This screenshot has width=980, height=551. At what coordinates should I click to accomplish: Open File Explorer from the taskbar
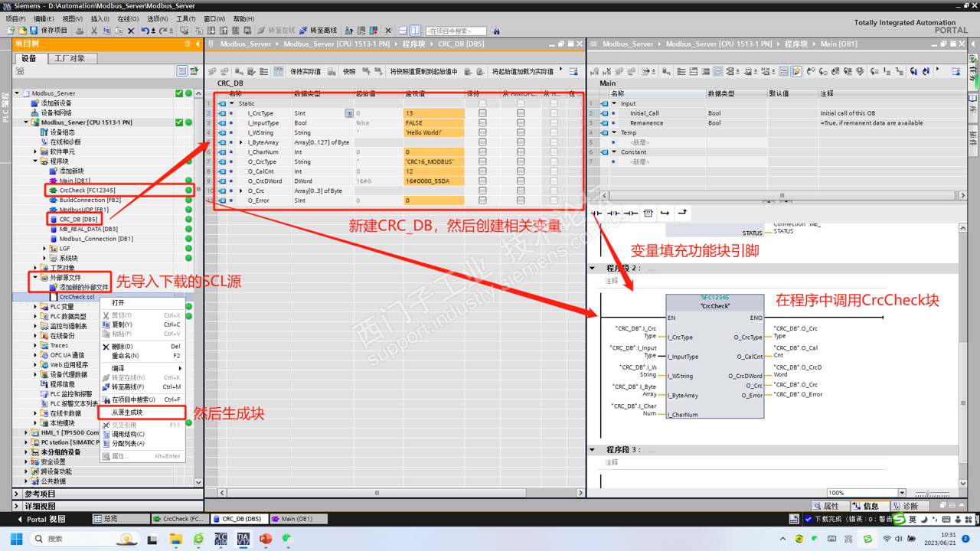(176, 539)
